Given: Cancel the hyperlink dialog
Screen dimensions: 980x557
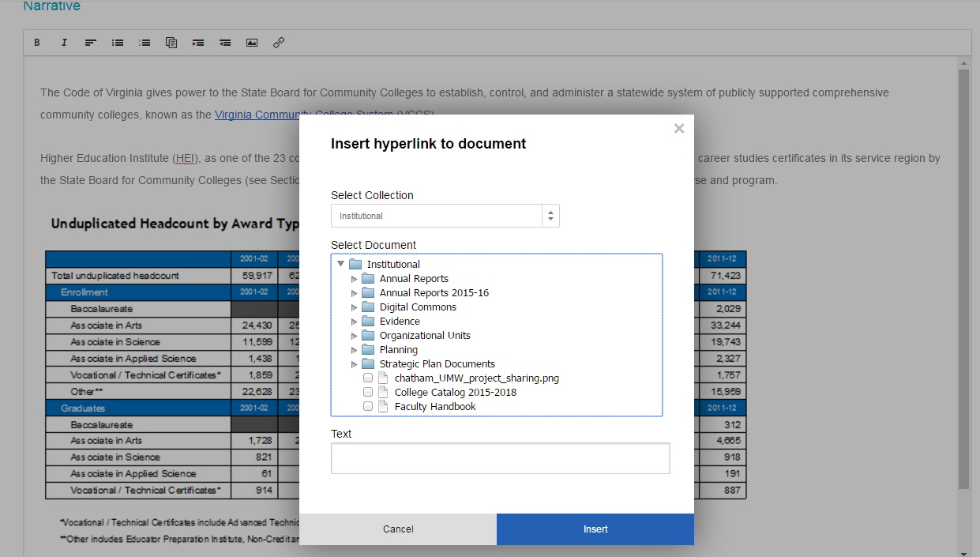Looking at the screenshot, I should point(398,529).
